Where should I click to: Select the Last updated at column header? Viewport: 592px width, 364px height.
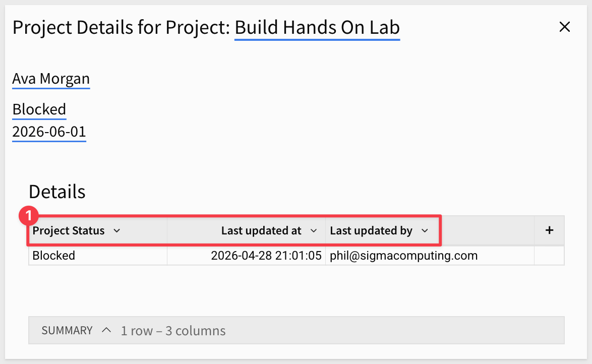pyautogui.click(x=246, y=231)
